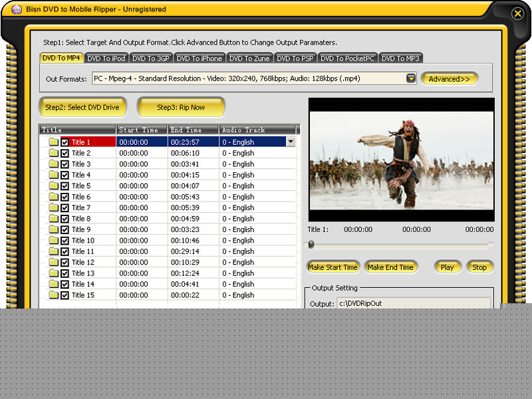Click the folder icon for Title 15
The image size is (532, 399).
(54, 295)
